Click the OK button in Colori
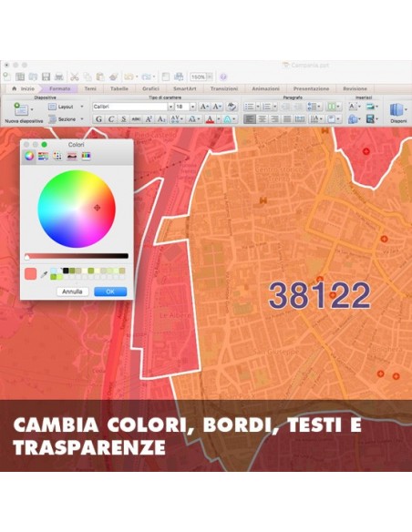Image resolution: width=412 pixels, height=532 pixels. (x=110, y=292)
